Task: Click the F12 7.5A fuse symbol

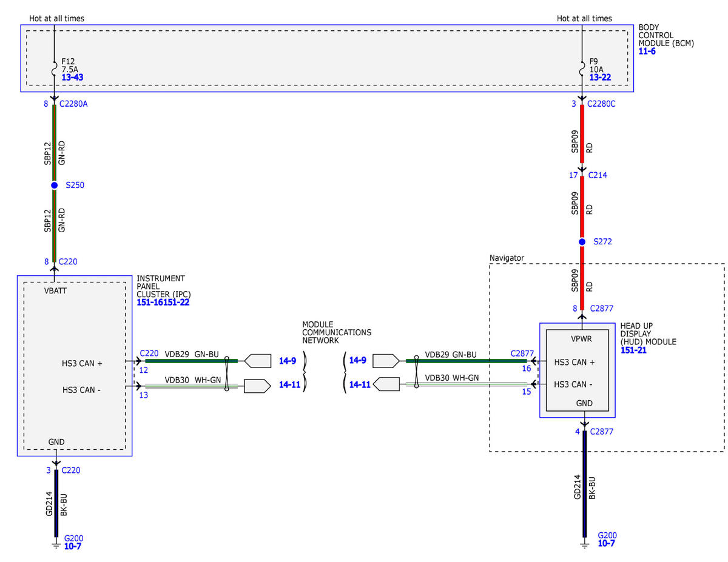Action: [x=55, y=71]
